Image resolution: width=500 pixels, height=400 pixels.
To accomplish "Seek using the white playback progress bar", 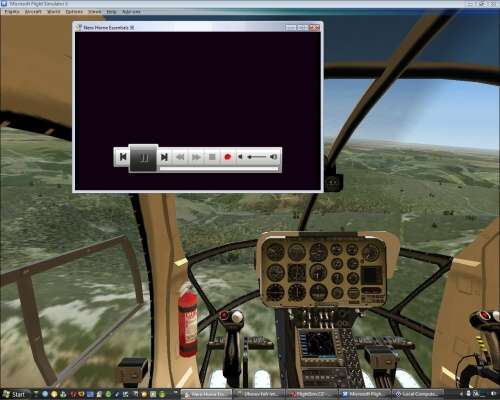I will point(219,169).
